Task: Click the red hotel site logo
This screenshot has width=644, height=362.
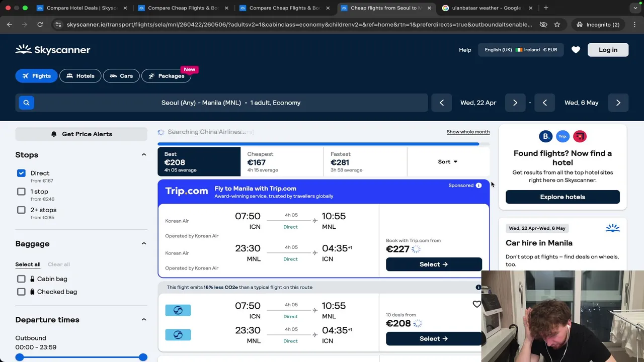Action: pos(580,136)
